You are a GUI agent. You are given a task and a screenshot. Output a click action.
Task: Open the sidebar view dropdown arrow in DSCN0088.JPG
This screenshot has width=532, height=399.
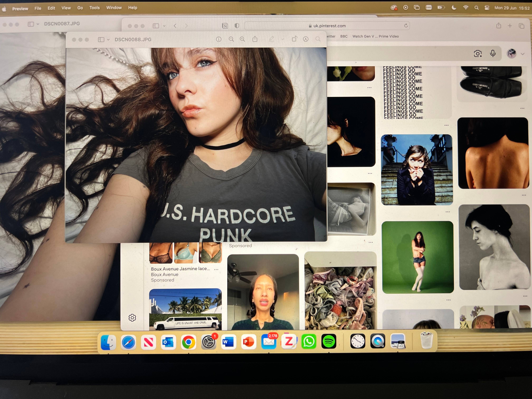pos(108,40)
